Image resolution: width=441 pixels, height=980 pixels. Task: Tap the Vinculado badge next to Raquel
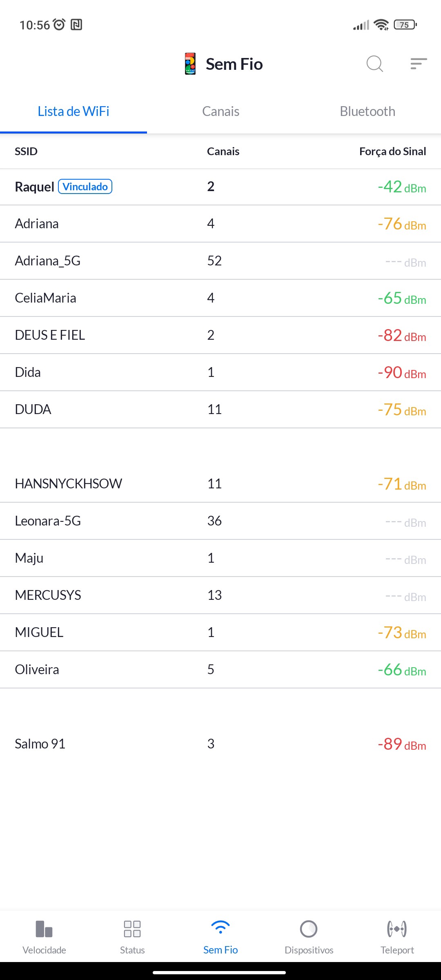click(85, 187)
